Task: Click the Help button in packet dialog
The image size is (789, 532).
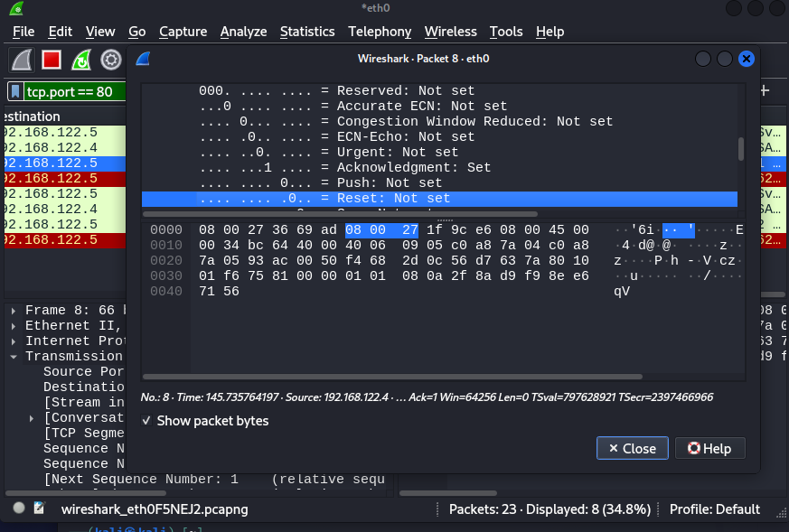Action: pyautogui.click(x=710, y=448)
